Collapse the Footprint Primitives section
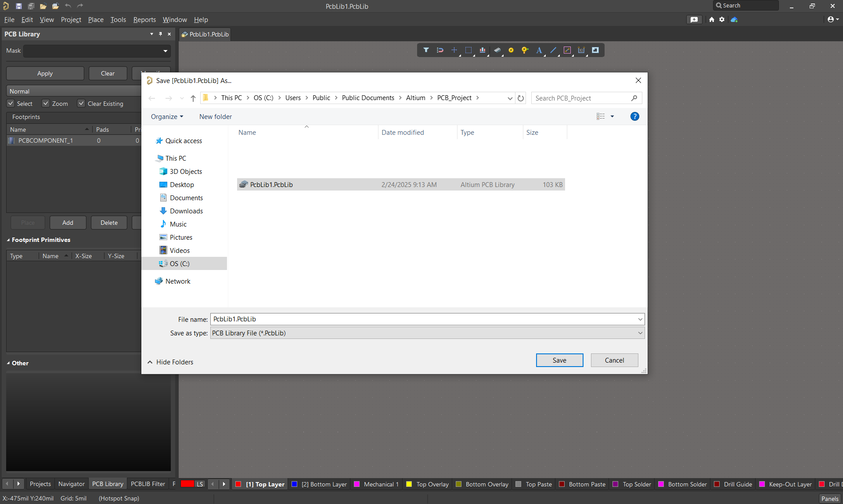Viewport: 843px width, 504px height. [x=8, y=240]
